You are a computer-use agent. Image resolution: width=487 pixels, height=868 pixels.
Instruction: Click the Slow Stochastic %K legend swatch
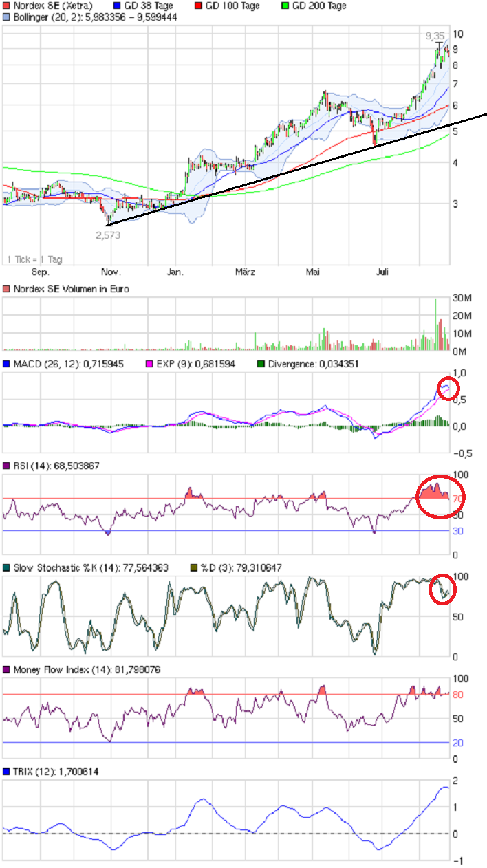click(7, 568)
